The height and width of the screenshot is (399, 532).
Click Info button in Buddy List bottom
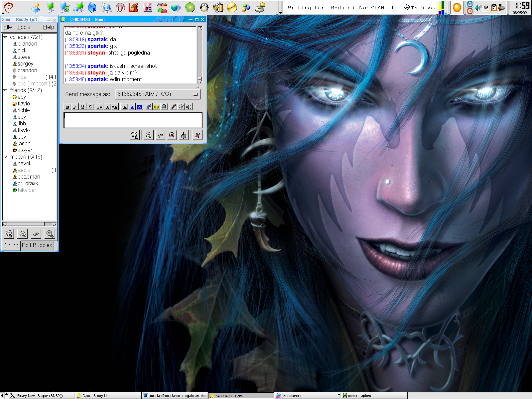[23, 234]
